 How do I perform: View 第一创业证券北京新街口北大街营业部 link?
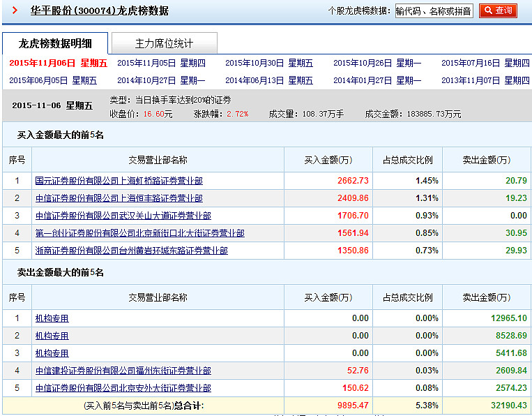point(139,233)
